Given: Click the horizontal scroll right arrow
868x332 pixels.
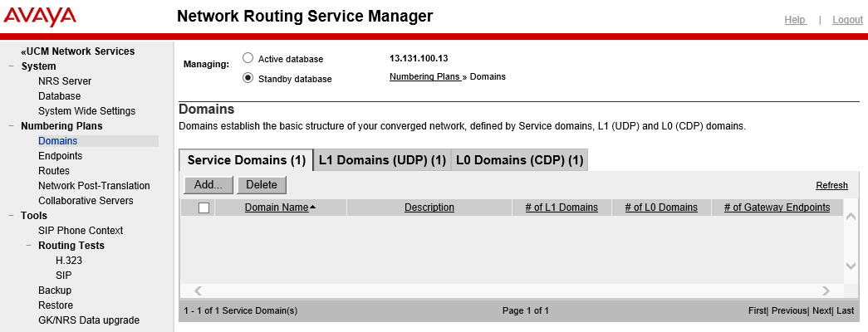Looking at the screenshot, I should tap(826, 290).
